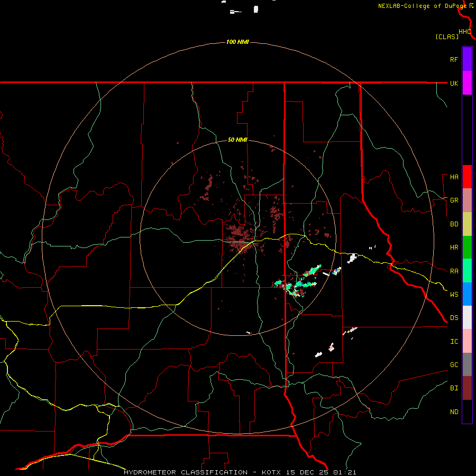Click the GC gray legend swatch

[467, 364]
